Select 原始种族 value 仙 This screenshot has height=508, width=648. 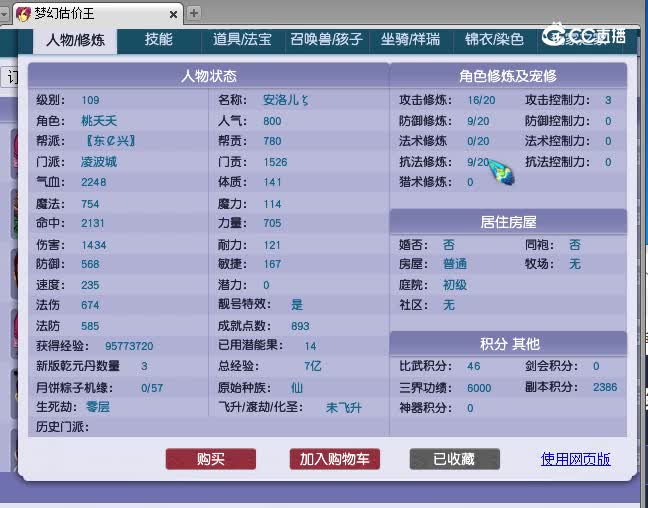pos(297,388)
